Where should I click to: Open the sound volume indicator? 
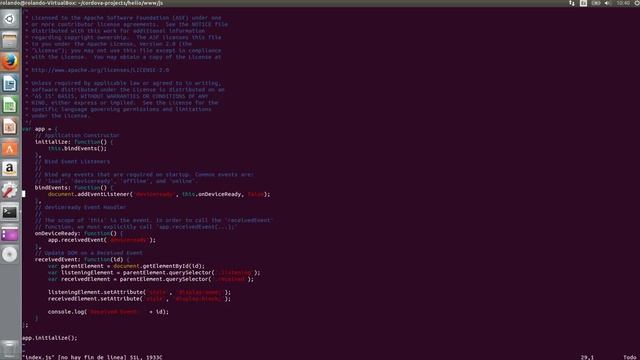point(607,3)
